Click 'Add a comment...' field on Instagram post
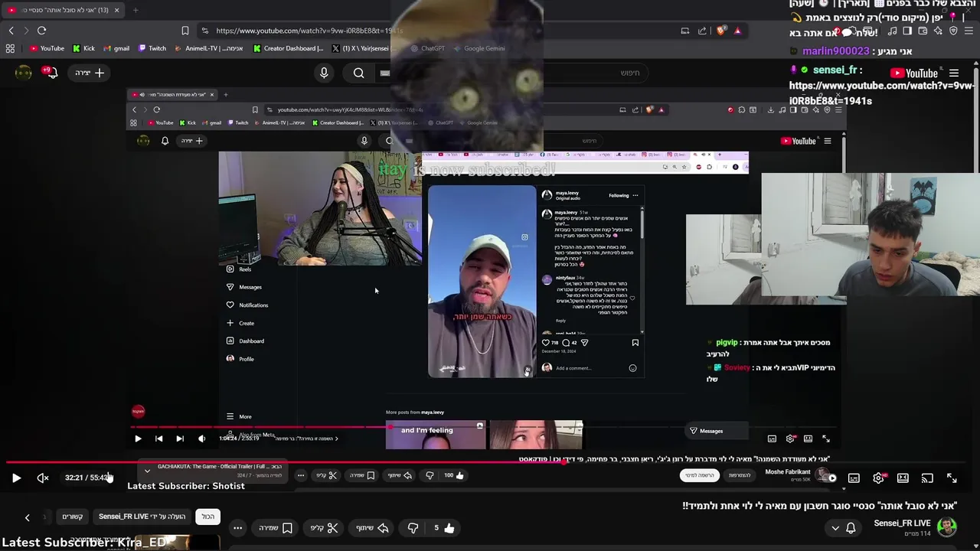Screen dimensions: 980x551 pyautogui.click(x=573, y=368)
